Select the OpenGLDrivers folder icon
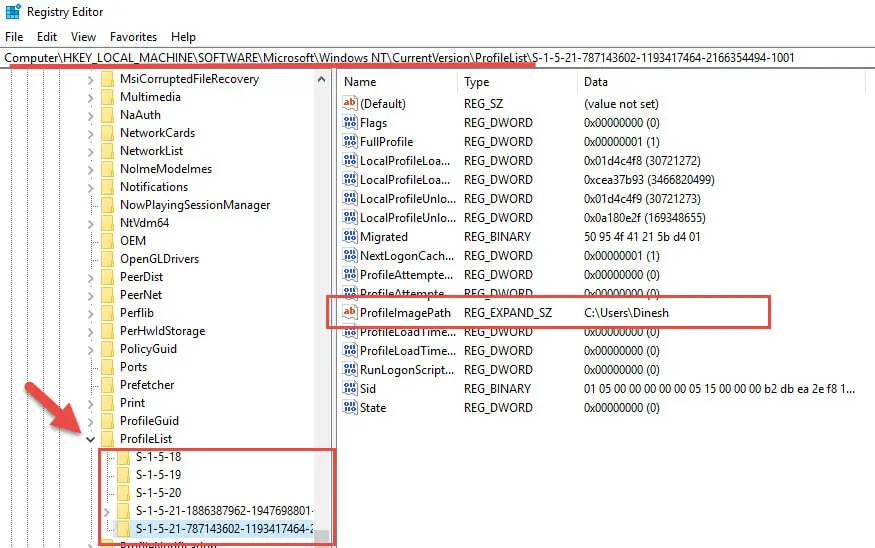 [107, 259]
